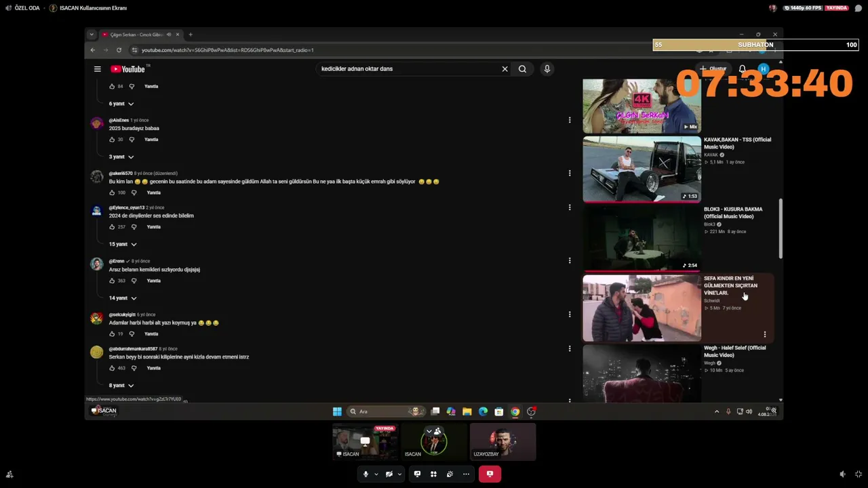The height and width of the screenshot is (488, 868).
Task: Open Chrome tab search dropdown
Action: click(x=92, y=35)
